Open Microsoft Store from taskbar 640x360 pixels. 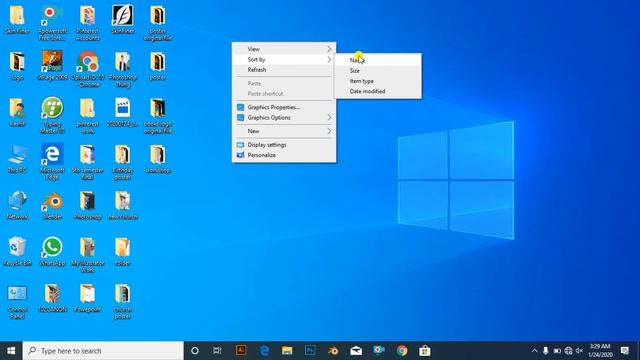click(x=425, y=351)
